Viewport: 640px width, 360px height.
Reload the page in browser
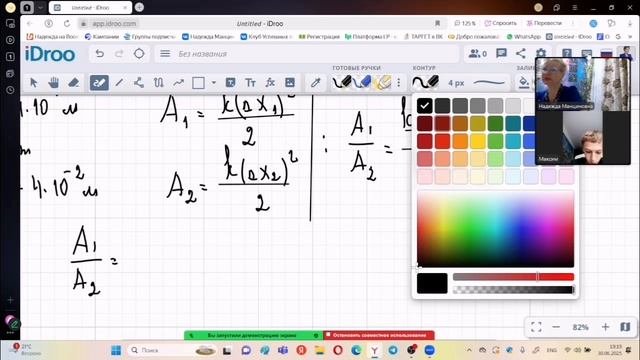pos(67,24)
